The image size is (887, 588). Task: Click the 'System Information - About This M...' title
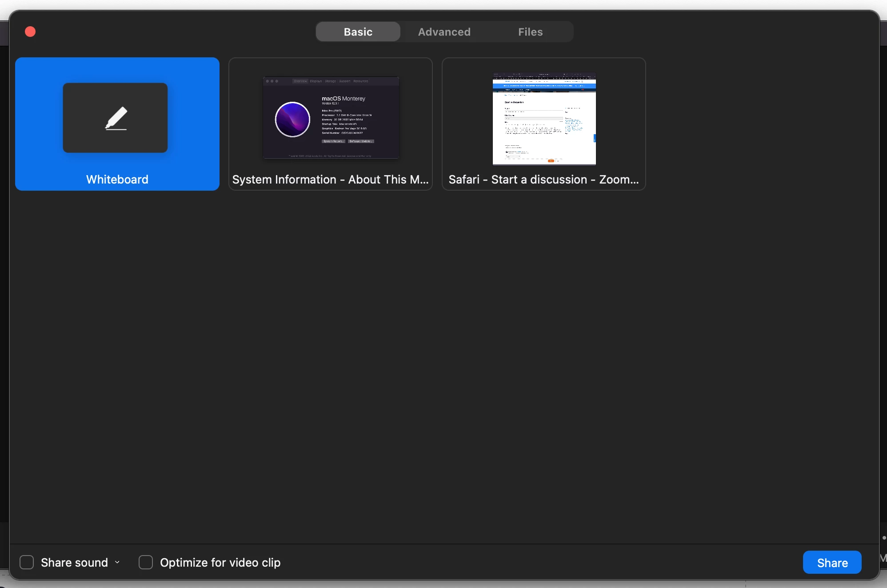click(x=330, y=179)
